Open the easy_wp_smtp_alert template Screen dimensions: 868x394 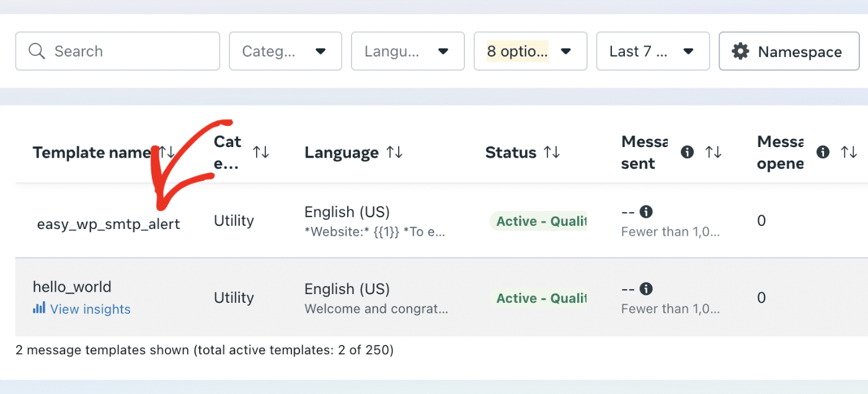coord(108,224)
